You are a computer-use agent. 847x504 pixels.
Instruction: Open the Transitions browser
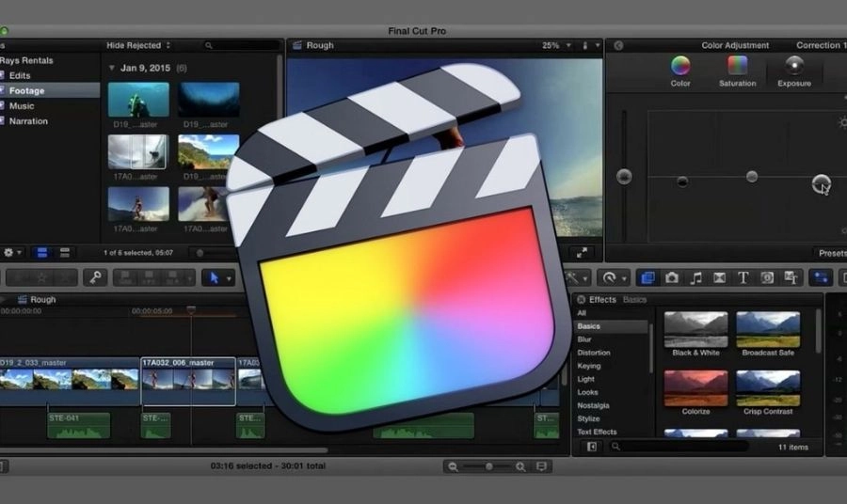pyautogui.click(x=720, y=277)
